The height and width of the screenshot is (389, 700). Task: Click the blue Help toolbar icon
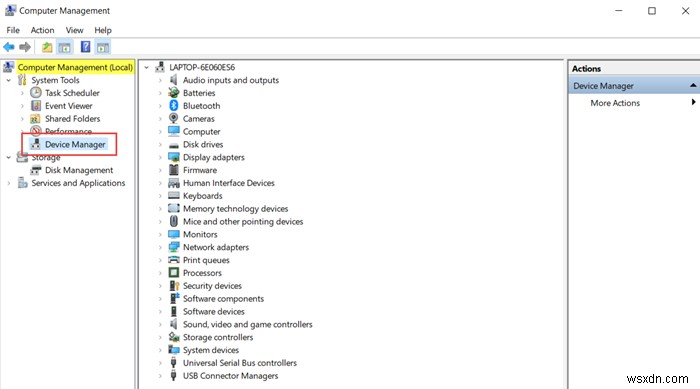[85, 47]
